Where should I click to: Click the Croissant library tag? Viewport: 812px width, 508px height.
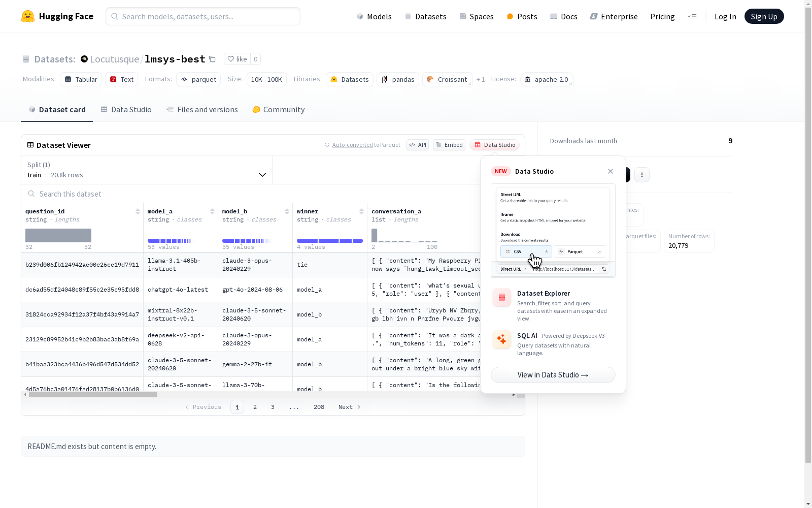click(447, 79)
